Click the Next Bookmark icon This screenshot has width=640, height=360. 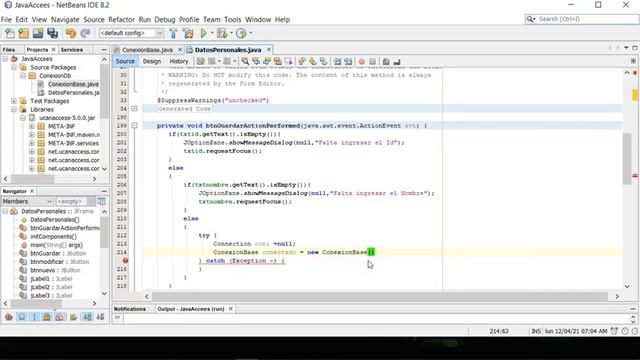pos(313,61)
